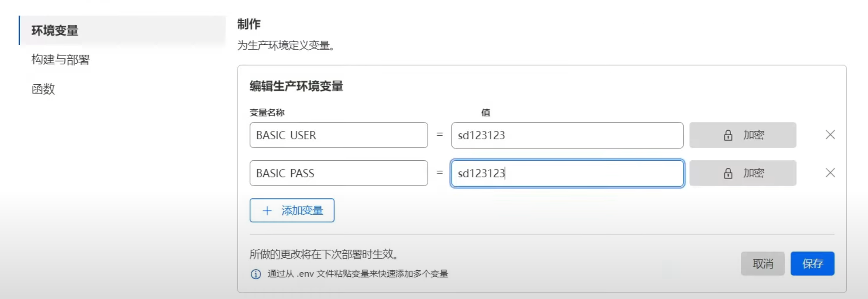Focus the BASIC USER variable name field
The height and width of the screenshot is (299, 868).
pyautogui.click(x=339, y=135)
